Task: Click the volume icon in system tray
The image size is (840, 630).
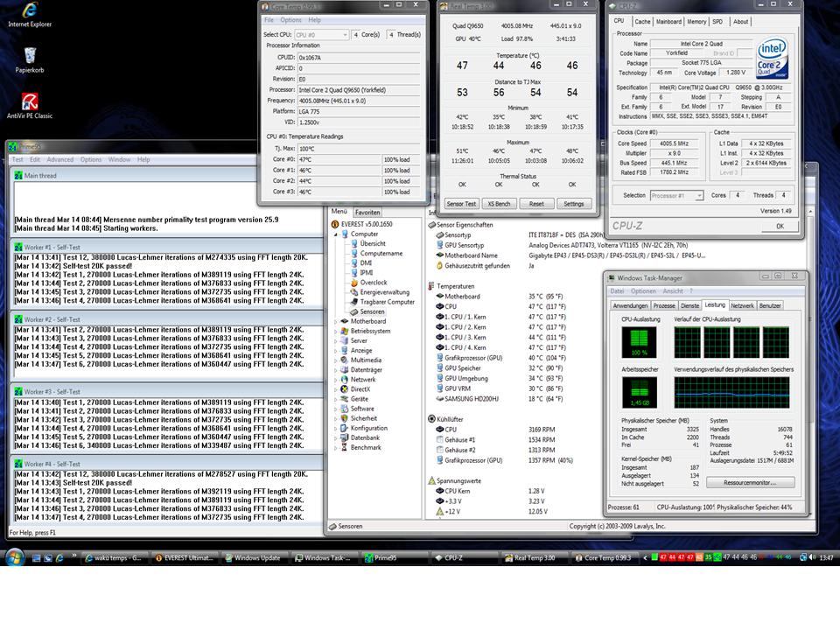Action: pyautogui.click(x=812, y=557)
